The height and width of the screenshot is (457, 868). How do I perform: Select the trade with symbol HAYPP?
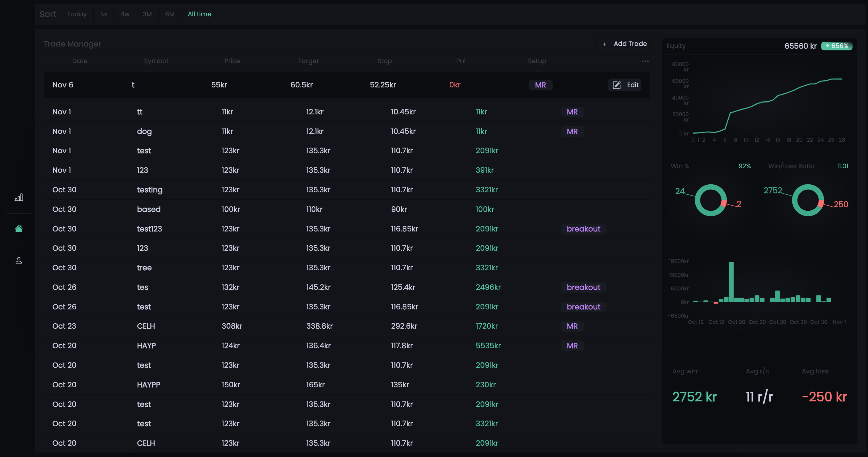pos(346,385)
